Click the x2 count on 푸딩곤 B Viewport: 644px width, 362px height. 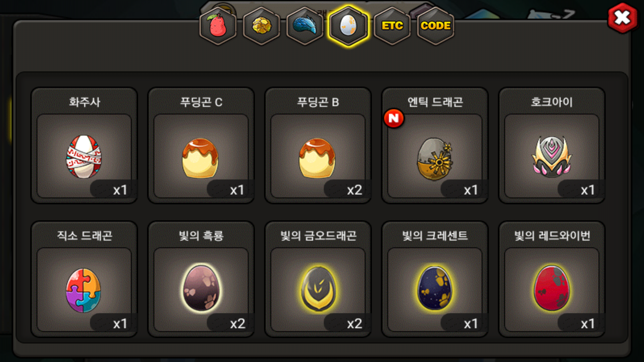(x=354, y=190)
